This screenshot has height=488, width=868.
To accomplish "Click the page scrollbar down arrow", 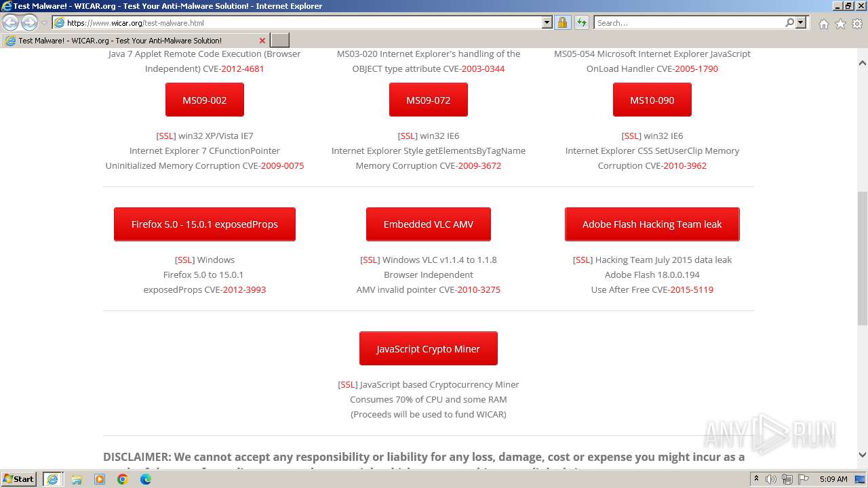I will point(863,455).
